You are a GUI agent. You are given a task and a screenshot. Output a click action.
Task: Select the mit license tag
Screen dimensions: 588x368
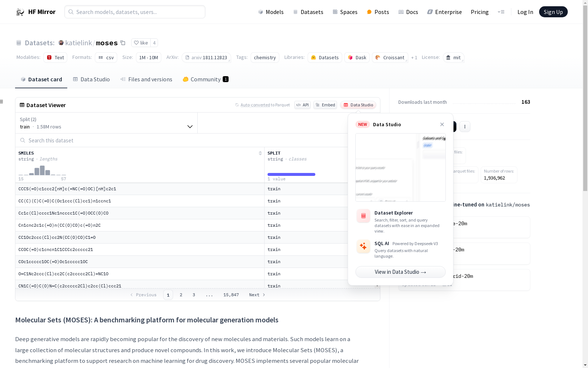[453, 57]
